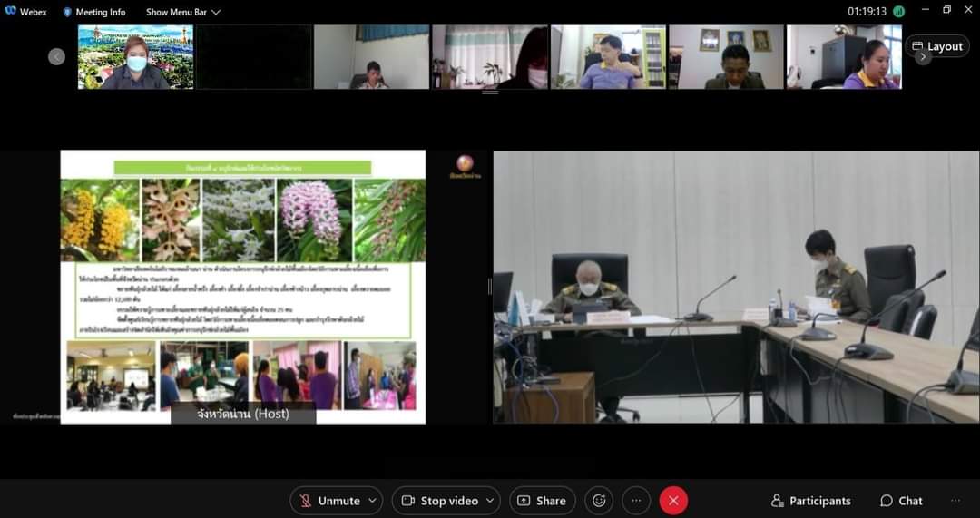Open the Participants panel
This screenshot has width=980, height=518.
pyautogui.click(x=810, y=501)
